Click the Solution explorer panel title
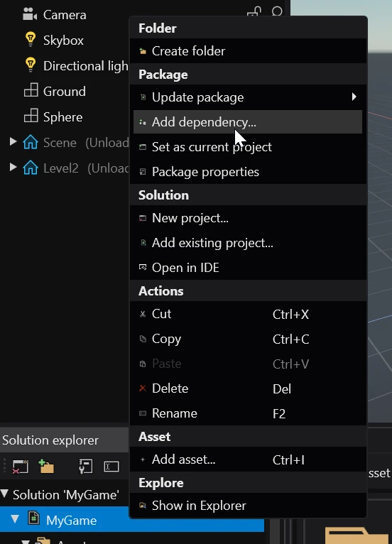This screenshot has width=392, height=544. [x=50, y=440]
